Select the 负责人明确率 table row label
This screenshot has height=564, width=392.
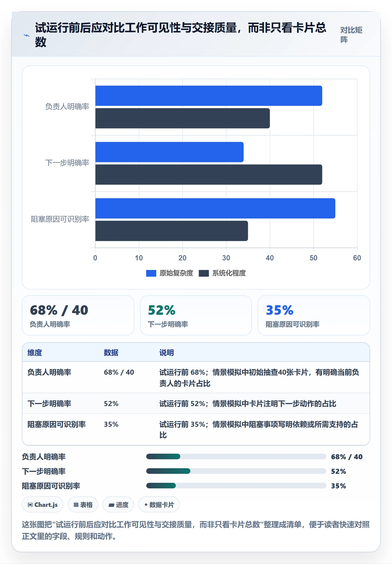point(49,372)
